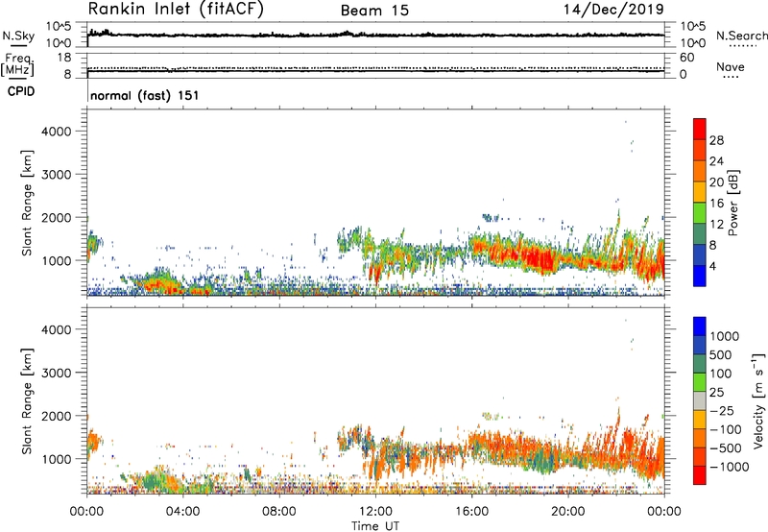Click the 'N.Sky' legend label

coord(18,36)
